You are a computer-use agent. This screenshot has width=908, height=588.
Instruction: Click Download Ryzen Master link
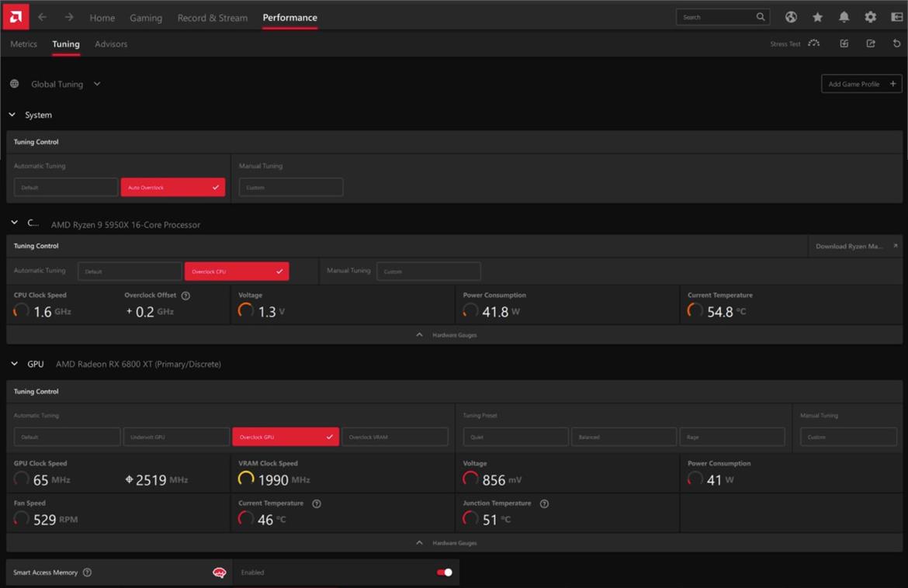tap(851, 246)
